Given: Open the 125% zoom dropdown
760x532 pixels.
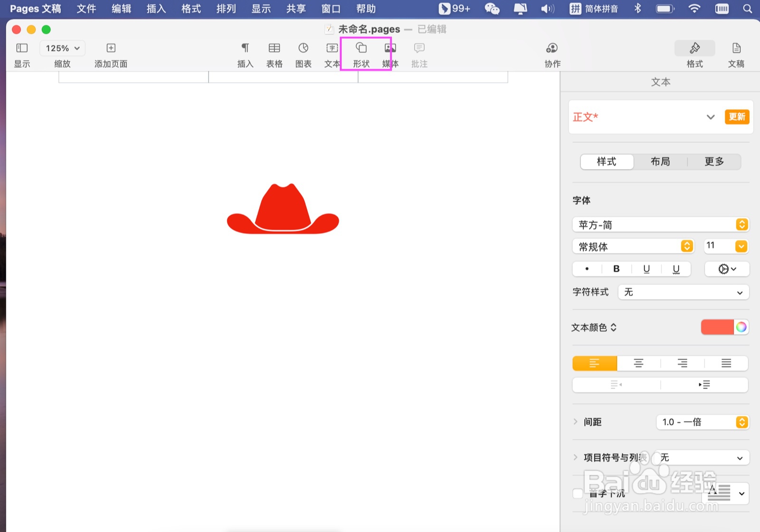Looking at the screenshot, I should tap(63, 48).
